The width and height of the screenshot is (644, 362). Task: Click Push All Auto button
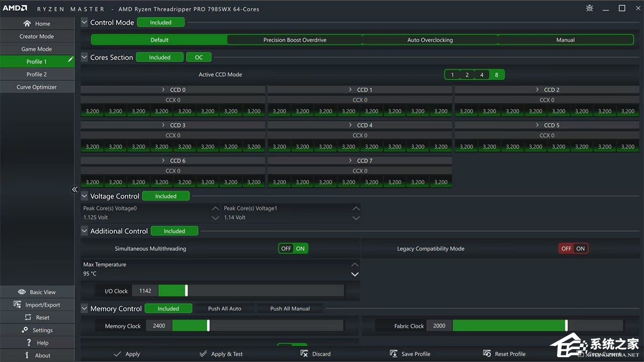pyautogui.click(x=225, y=308)
